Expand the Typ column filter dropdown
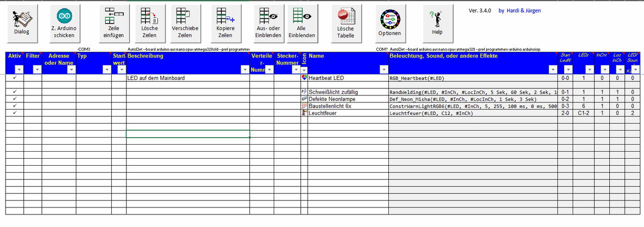The width and height of the screenshot is (644, 227). pos(106,70)
